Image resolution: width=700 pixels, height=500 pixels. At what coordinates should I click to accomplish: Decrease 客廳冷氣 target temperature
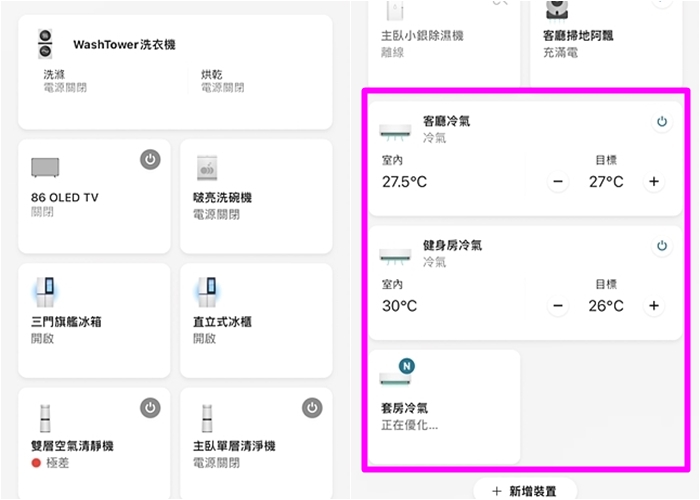558,182
